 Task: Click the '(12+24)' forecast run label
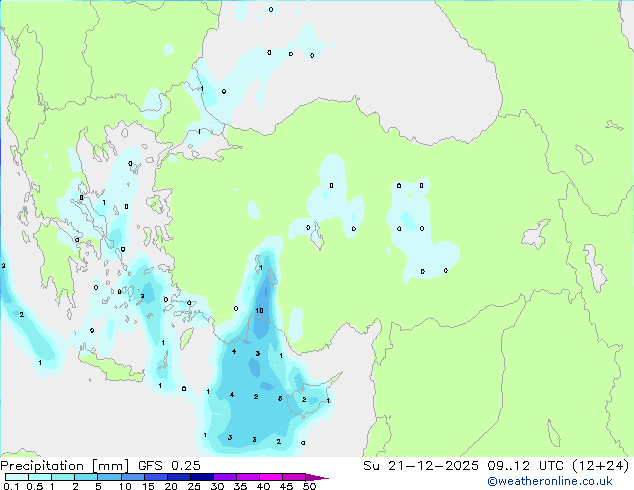click(601, 466)
